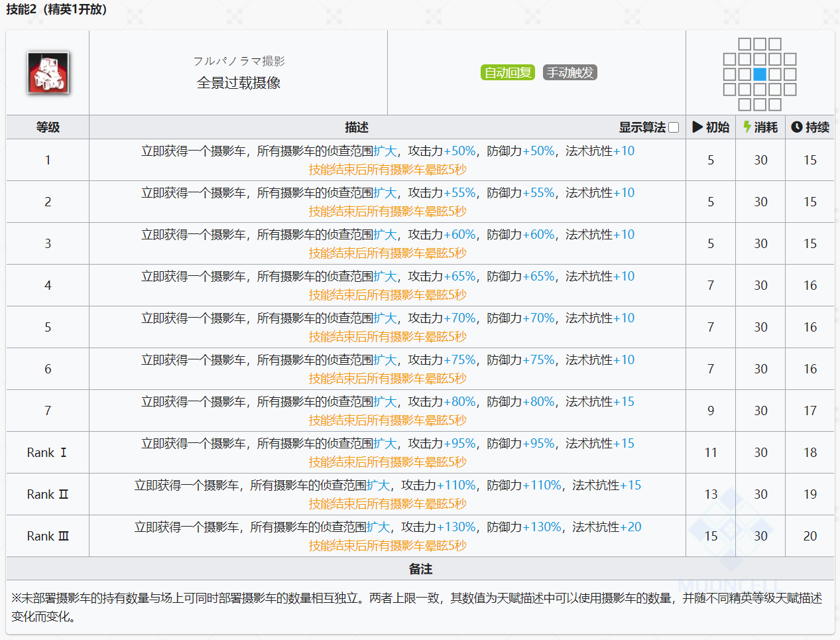Image resolution: width=840 pixels, height=640 pixels.
Task: Enable the 显示算法 checkbox
Action: [674, 127]
